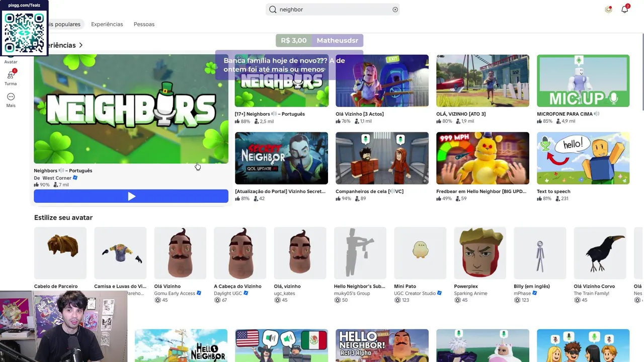Open MICROFONE PARA CIMA thumbnail
Screen dimensions: 644x362
583,81
